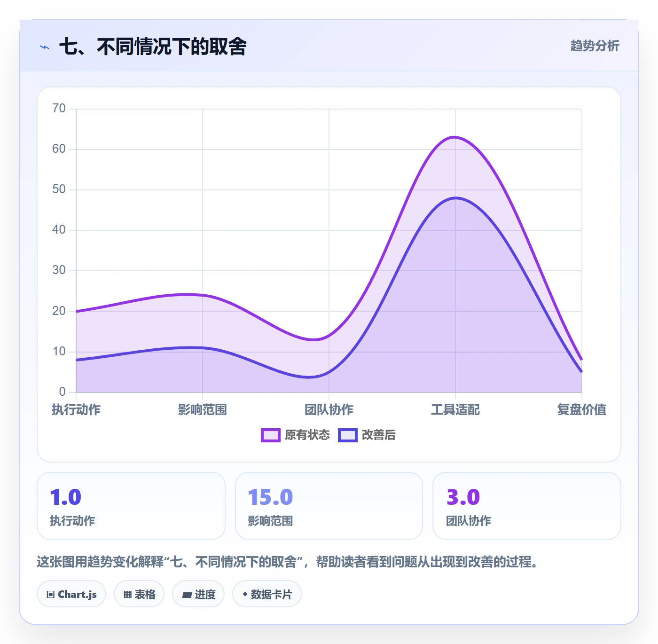Click the 影响范围 label under 15.0
The width and height of the screenshot is (658, 644).
(x=270, y=521)
